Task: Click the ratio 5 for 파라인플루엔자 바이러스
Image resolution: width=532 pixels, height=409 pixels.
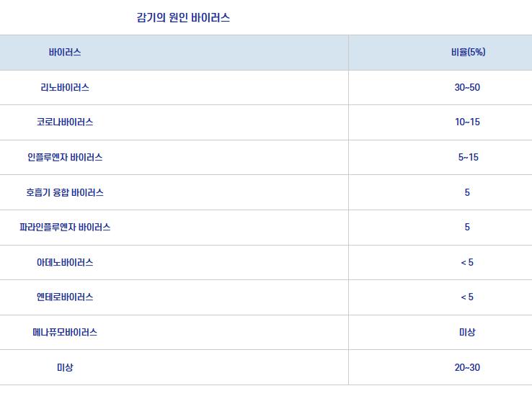Action: pos(467,227)
